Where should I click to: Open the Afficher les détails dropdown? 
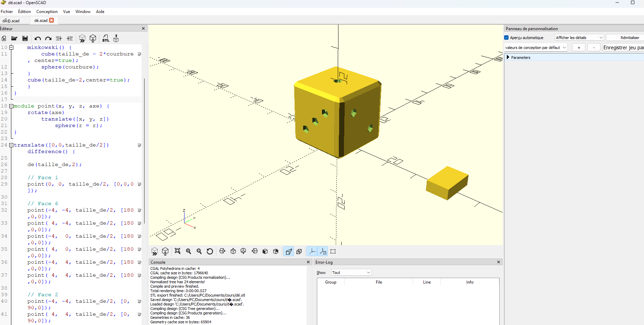pos(579,38)
